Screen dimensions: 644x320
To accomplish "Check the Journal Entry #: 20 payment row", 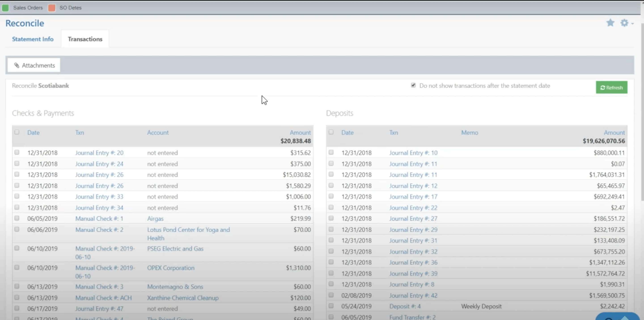I will coord(17,152).
